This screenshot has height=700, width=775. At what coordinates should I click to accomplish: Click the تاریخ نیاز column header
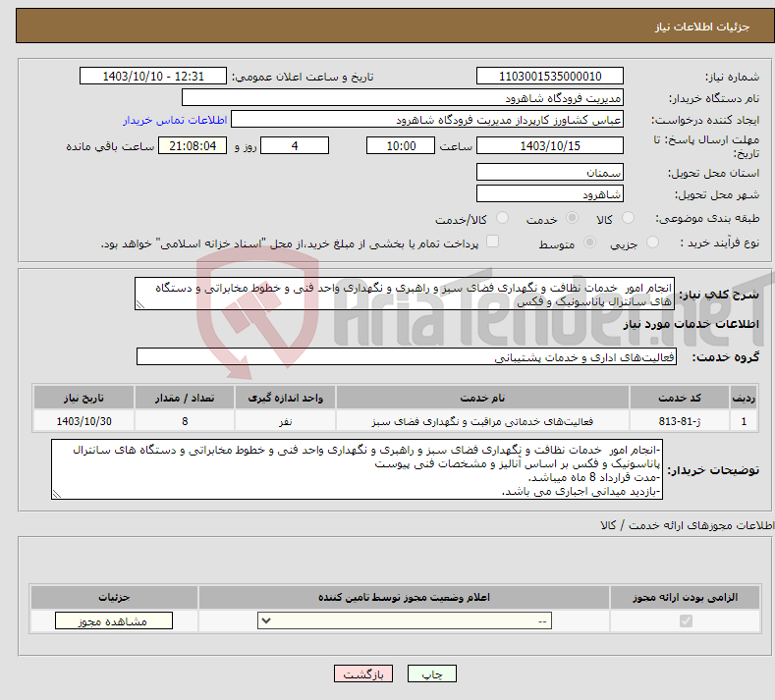pyautogui.click(x=83, y=398)
